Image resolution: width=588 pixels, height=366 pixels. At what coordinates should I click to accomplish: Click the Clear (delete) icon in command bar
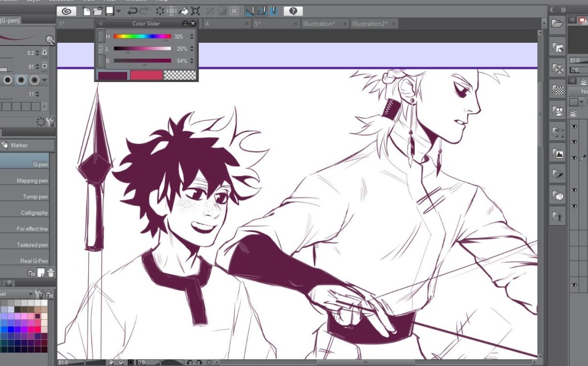[x=160, y=11]
